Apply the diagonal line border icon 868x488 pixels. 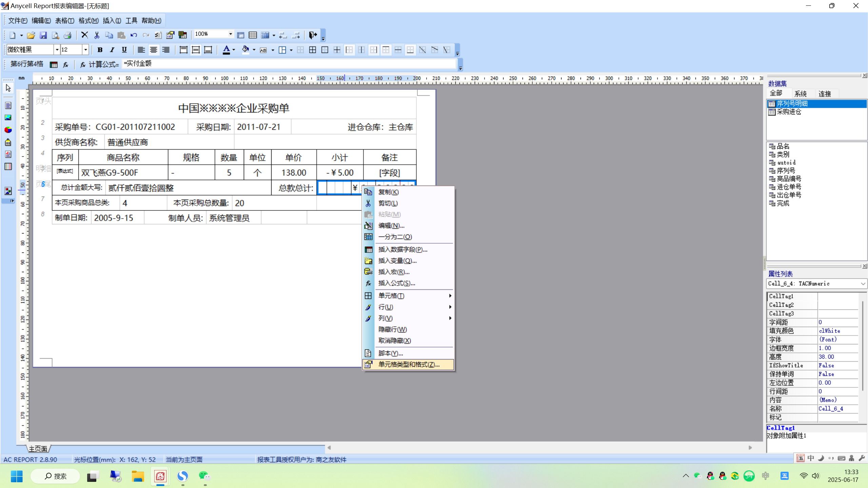[x=422, y=50]
